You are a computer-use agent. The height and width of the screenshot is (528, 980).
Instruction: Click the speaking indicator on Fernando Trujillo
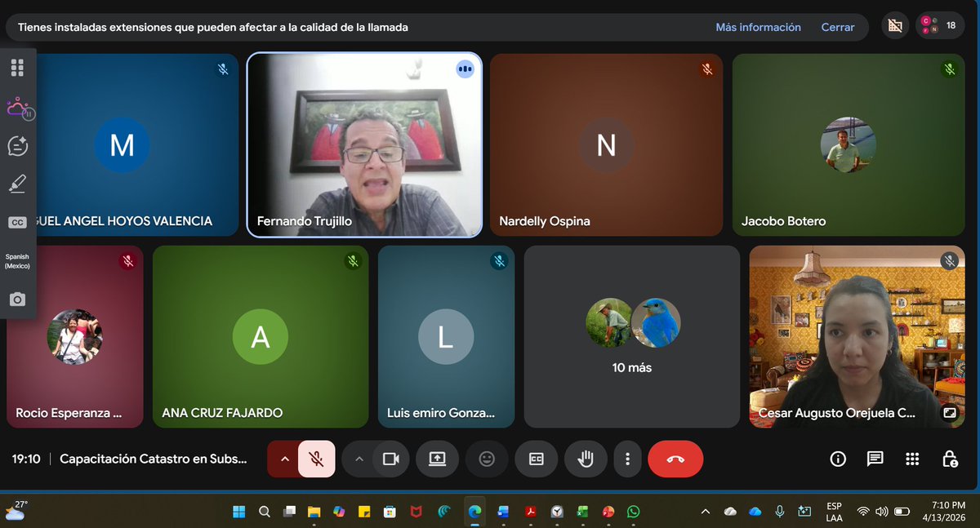click(x=465, y=69)
